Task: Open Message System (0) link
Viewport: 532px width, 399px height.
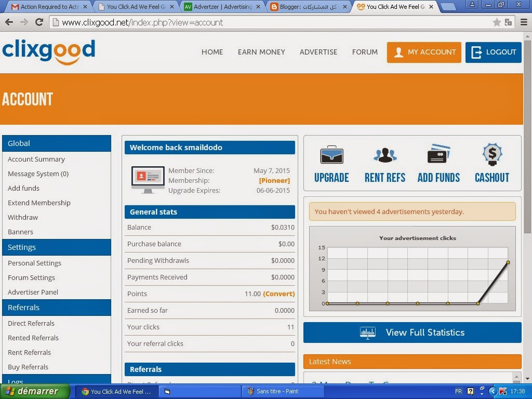Action: click(38, 174)
